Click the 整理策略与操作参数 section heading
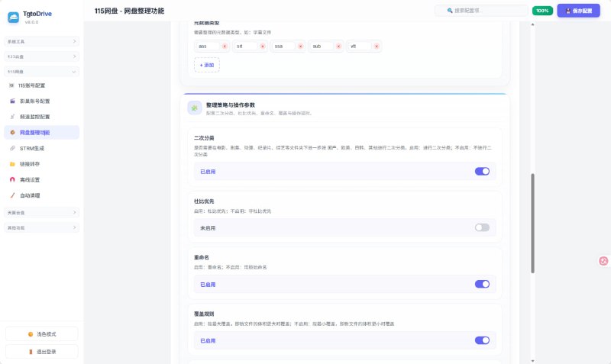The image size is (611, 364). pyautogui.click(x=231, y=105)
